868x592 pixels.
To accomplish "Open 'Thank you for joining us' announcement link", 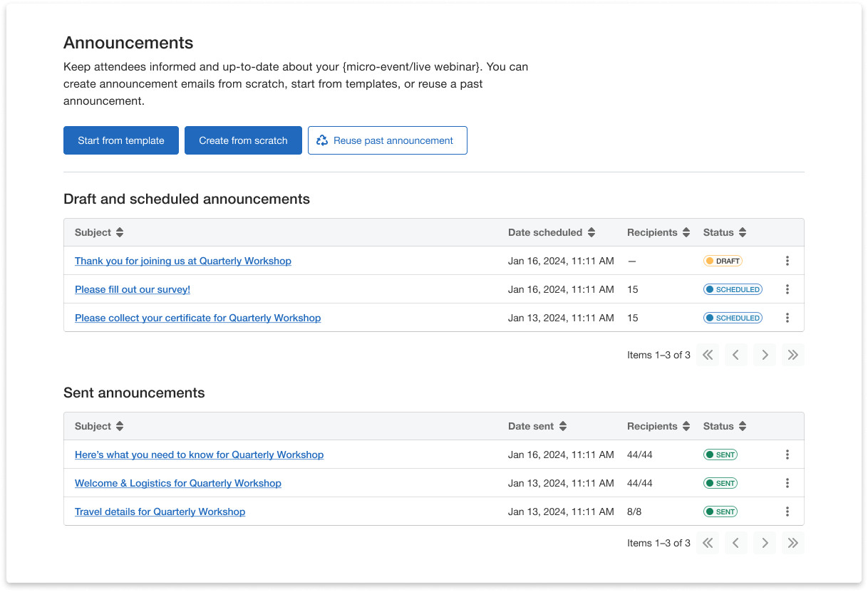I will (x=183, y=261).
